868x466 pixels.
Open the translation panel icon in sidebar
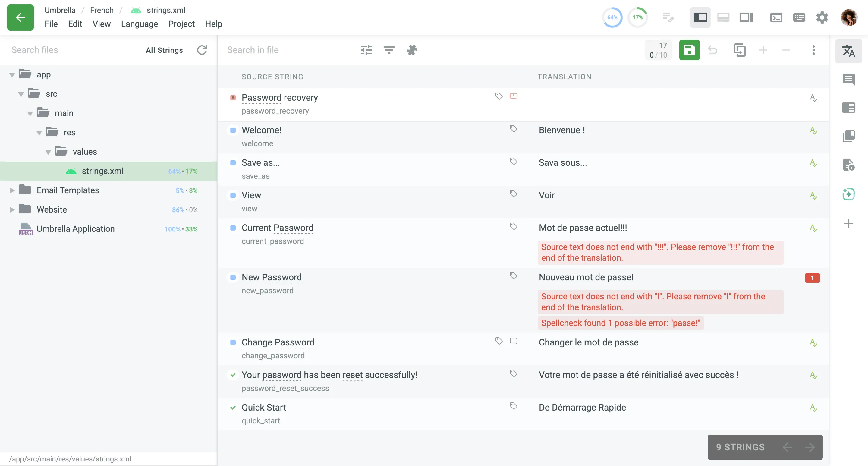[x=848, y=51]
